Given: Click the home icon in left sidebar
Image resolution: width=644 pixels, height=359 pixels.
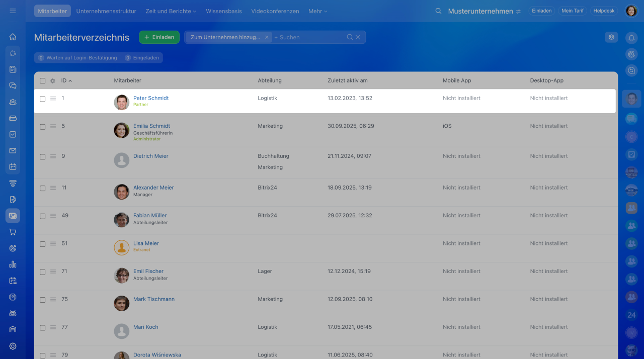Looking at the screenshot, I should click(13, 37).
